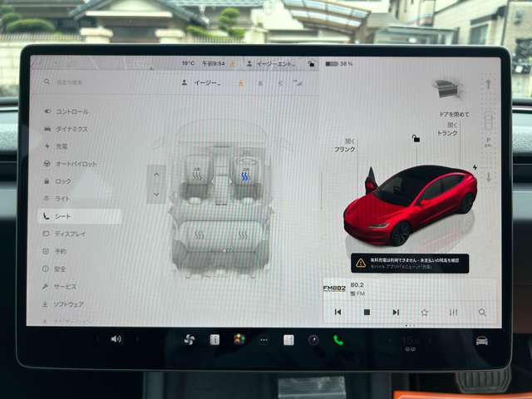The height and width of the screenshot is (399, 532).
Task: Skip to the previous radio station
Action: click(338, 312)
